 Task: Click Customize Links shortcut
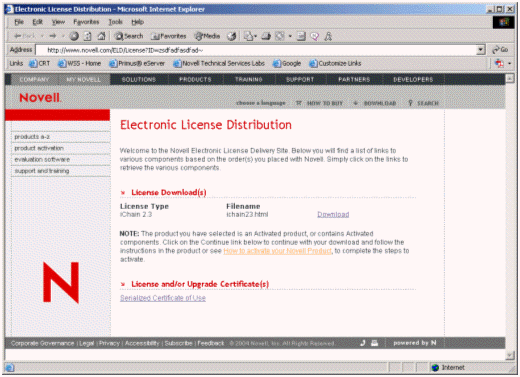335,63
